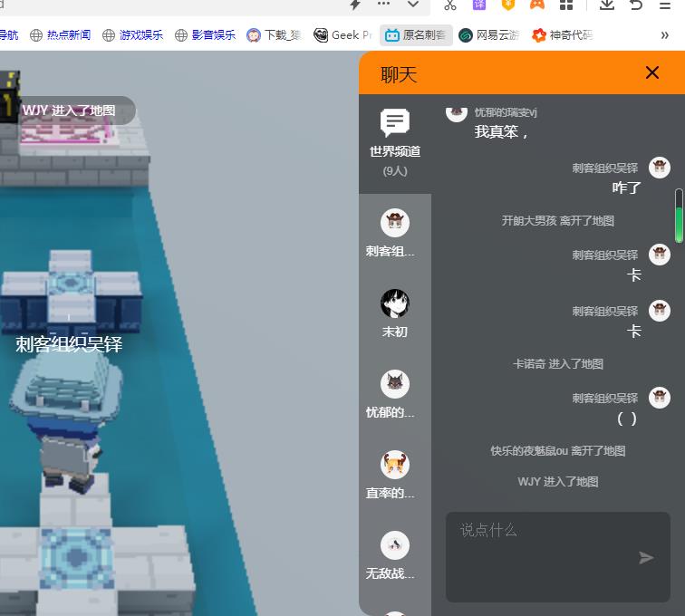Open the 神奇代码 bookmark
The height and width of the screenshot is (616, 685).
[x=563, y=35]
